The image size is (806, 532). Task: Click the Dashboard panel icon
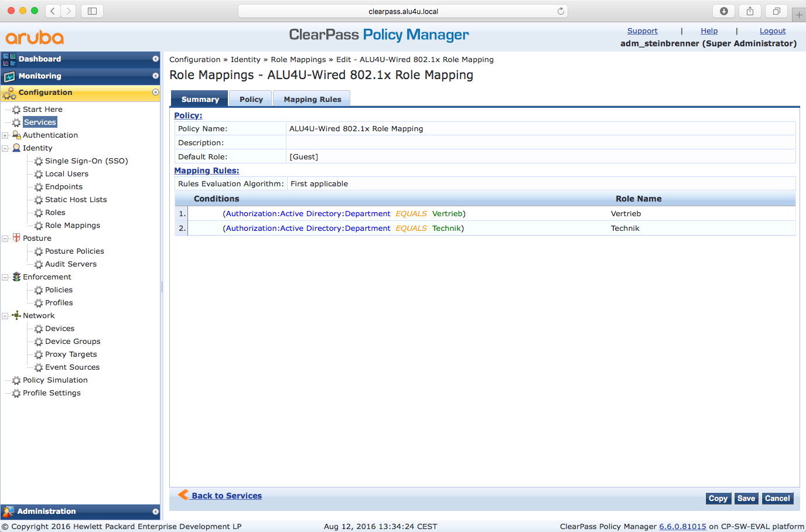9,59
